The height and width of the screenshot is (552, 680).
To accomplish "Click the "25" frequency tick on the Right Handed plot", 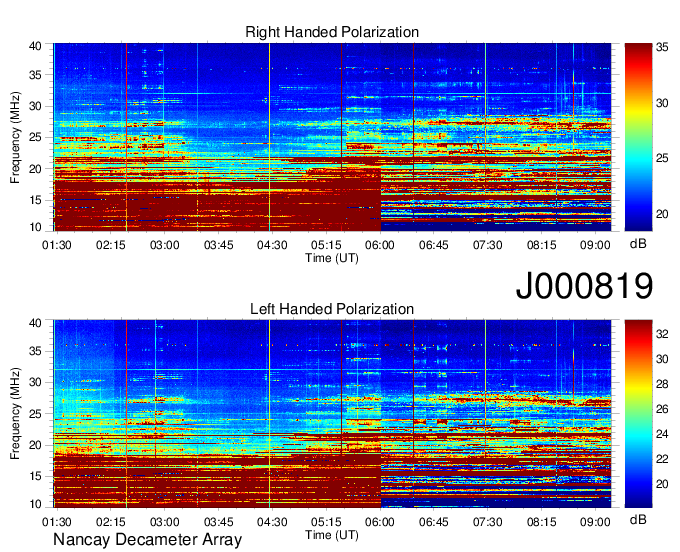I will (36, 137).
